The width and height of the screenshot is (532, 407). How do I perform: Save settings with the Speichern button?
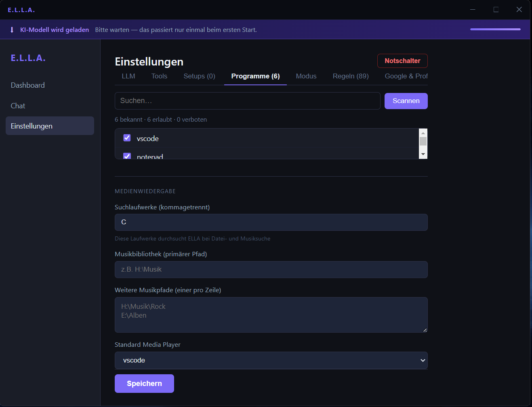pyautogui.click(x=144, y=384)
